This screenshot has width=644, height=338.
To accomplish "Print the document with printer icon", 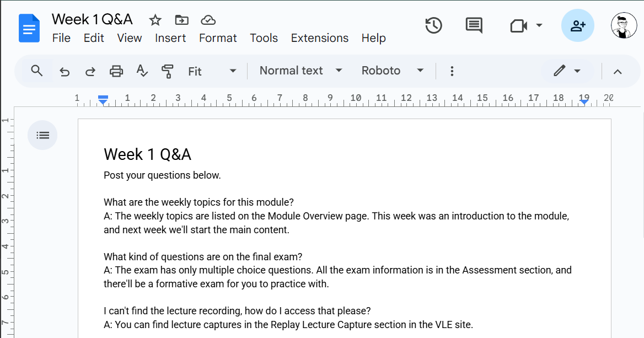I will pyautogui.click(x=116, y=71).
